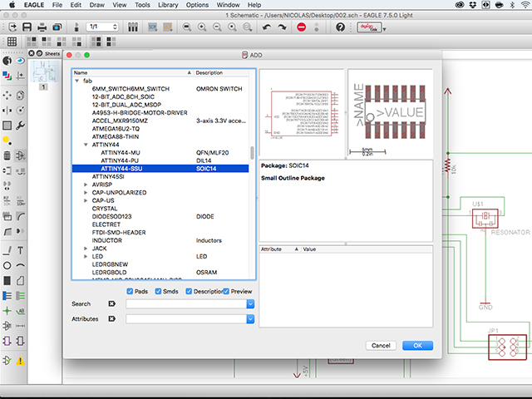Select the Rectangle tool
Image resolution: width=532 pixels, height=399 pixels.
pyautogui.click(x=7, y=281)
